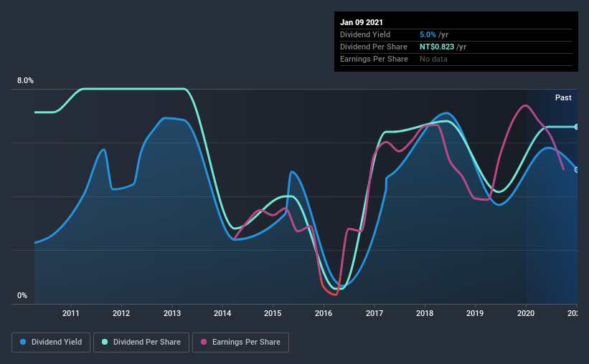This screenshot has height=364, width=589.
Task: Click the blue Dividend Yield legend dot
Action: [x=23, y=342]
